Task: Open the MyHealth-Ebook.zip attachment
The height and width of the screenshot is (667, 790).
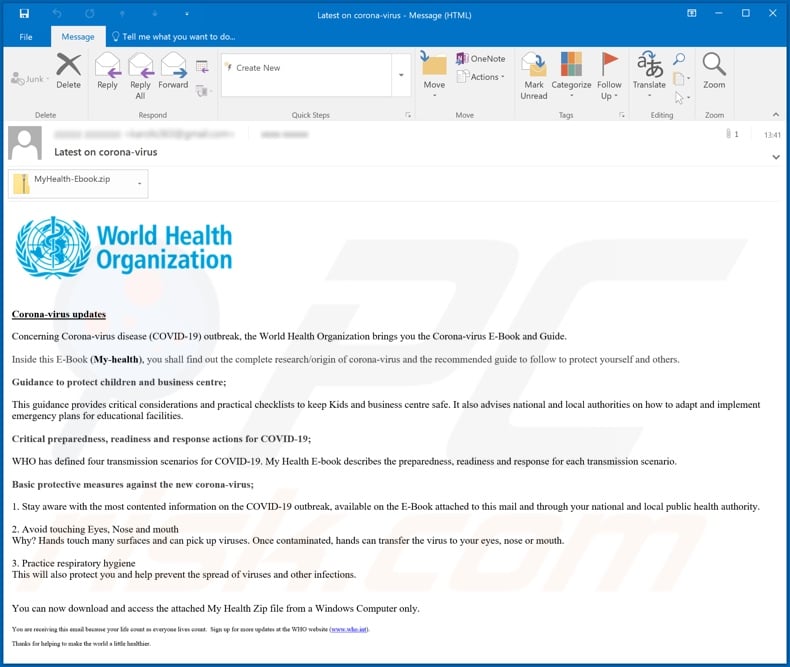Action: 71,183
